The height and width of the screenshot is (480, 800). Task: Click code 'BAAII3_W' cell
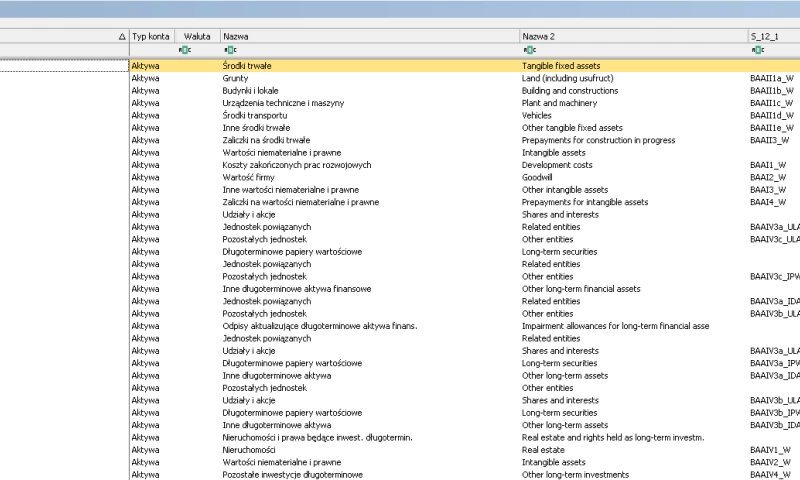pos(770,140)
